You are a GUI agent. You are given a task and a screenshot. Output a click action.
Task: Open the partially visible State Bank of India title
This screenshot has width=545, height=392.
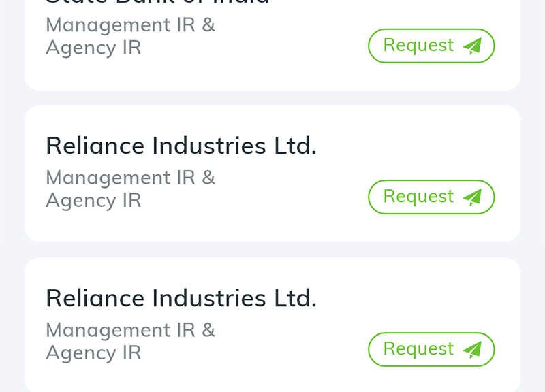pos(157,2)
